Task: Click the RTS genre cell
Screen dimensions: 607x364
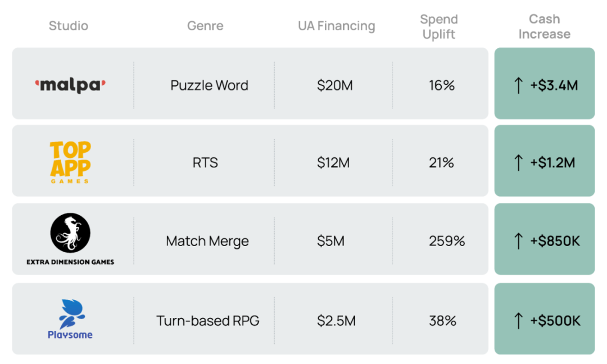Action: 205,163
